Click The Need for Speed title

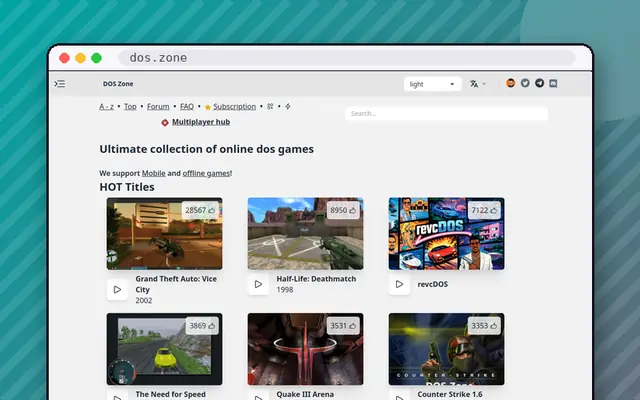(x=171, y=394)
